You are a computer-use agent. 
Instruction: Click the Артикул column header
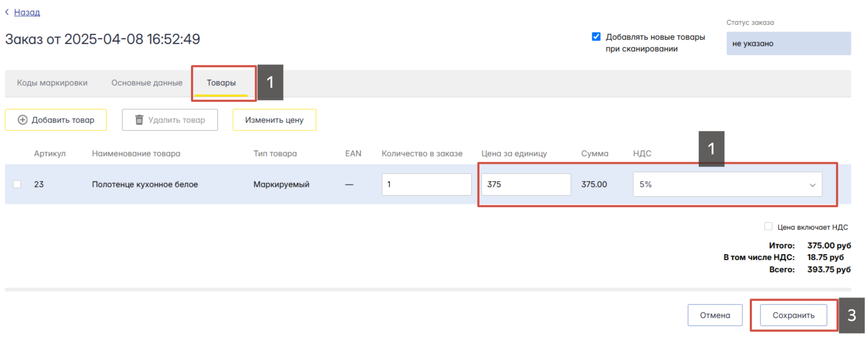(x=50, y=153)
